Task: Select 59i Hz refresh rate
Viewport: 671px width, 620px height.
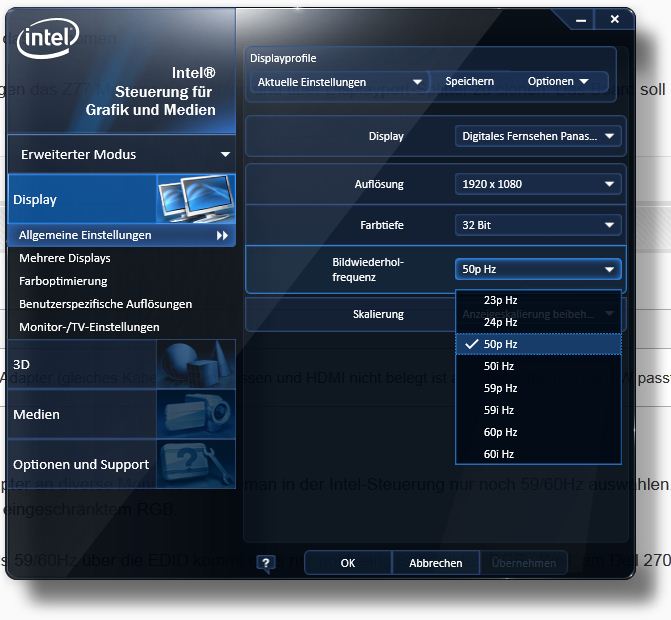Action: 538,410
